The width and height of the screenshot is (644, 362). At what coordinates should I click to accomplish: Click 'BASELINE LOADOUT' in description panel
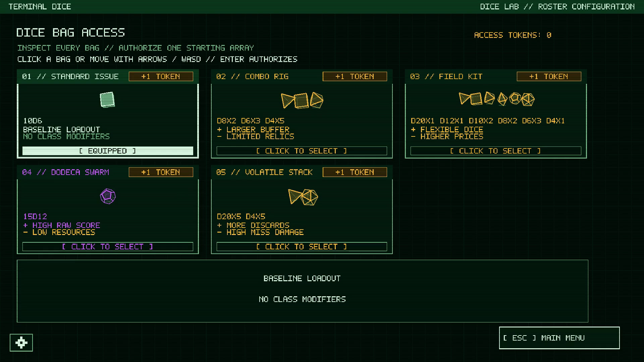[302, 279]
